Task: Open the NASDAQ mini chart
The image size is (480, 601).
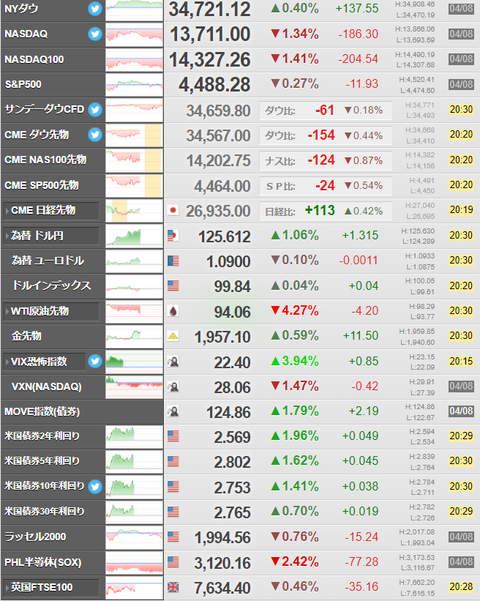Action: click(x=134, y=34)
